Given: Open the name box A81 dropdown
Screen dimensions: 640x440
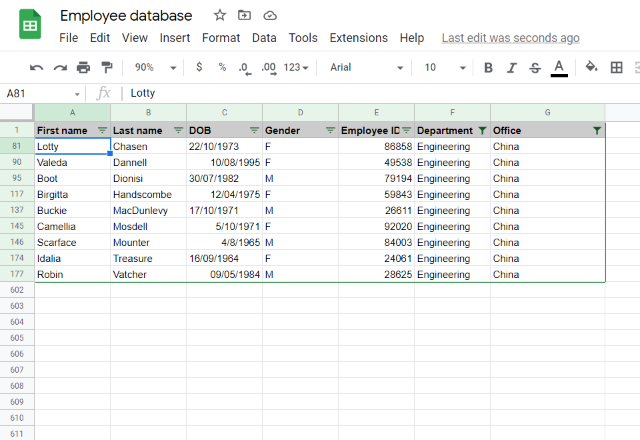Looking at the screenshot, I should coord(77,94).
